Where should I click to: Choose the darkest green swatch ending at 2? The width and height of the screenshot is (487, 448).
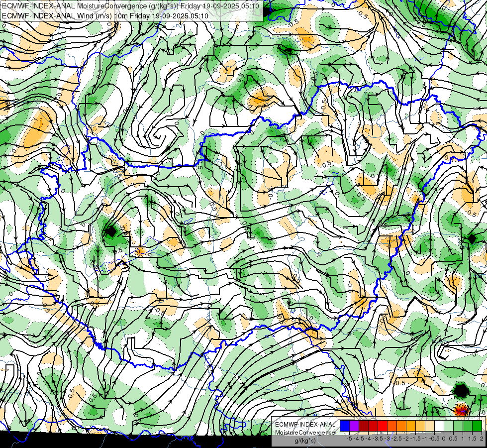[x=477, y=426]
